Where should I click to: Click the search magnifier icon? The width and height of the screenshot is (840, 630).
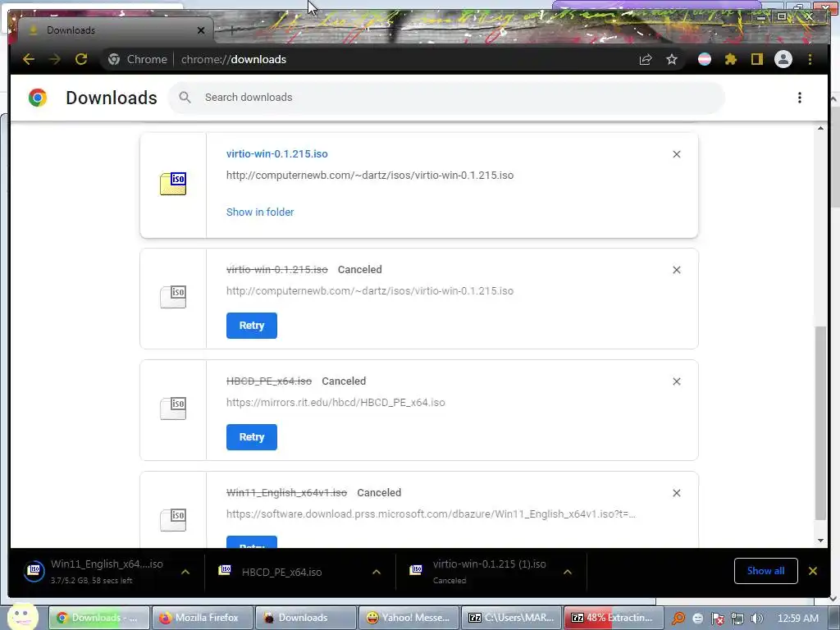point(185,97)
